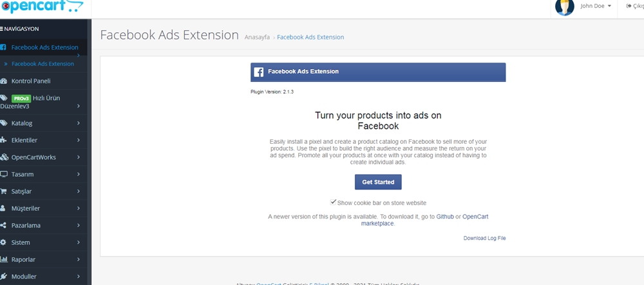This screenshot has width=644, height=285.
Task: Click the Facebook icon in sidebar
Action: 3,47
